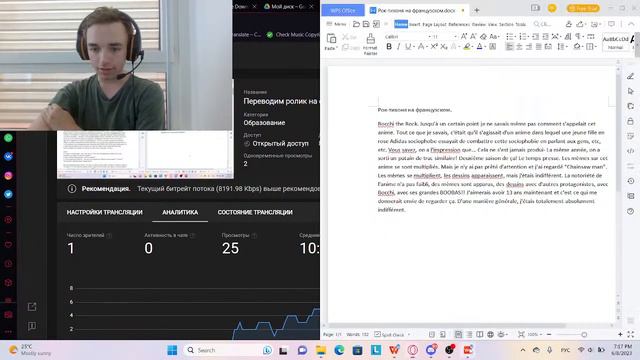Decrease font size with smaller A icon
Screen dimensions: 640x360
coord(473,37)
